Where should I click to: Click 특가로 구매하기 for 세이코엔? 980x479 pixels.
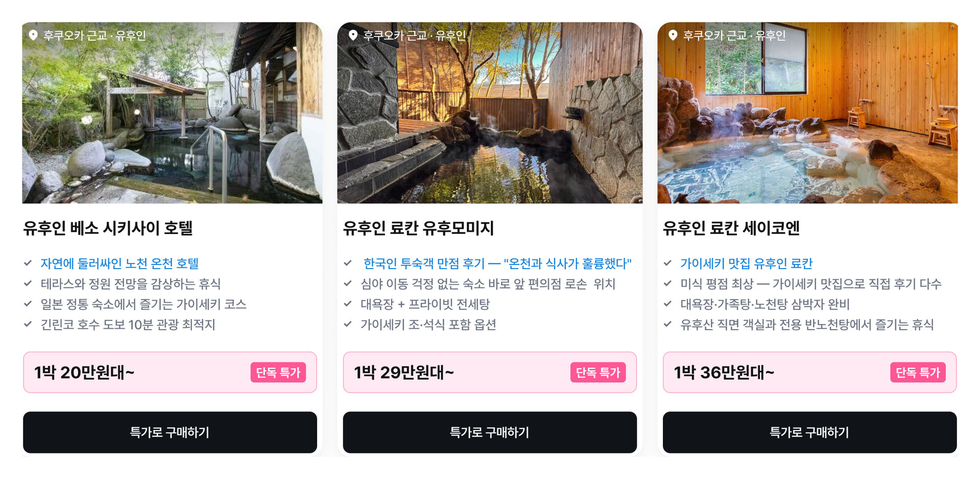click(809, 432)
